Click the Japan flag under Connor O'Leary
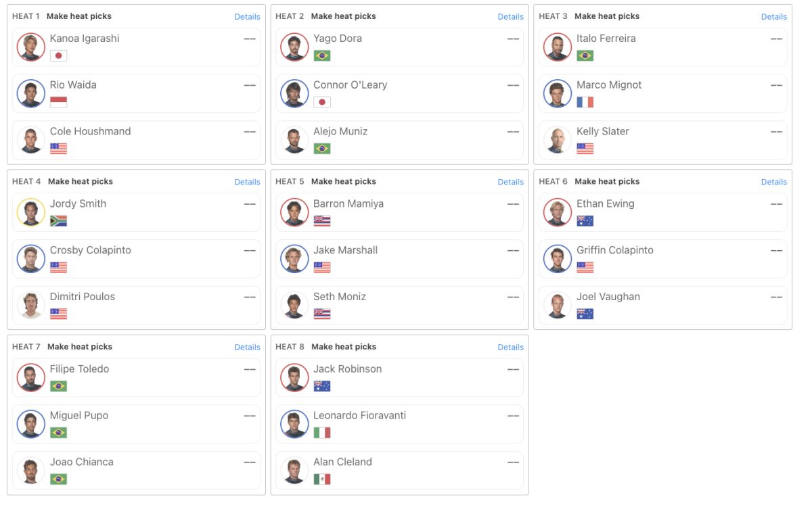This screenshot has height=505, width=812. tap(322, 102)
